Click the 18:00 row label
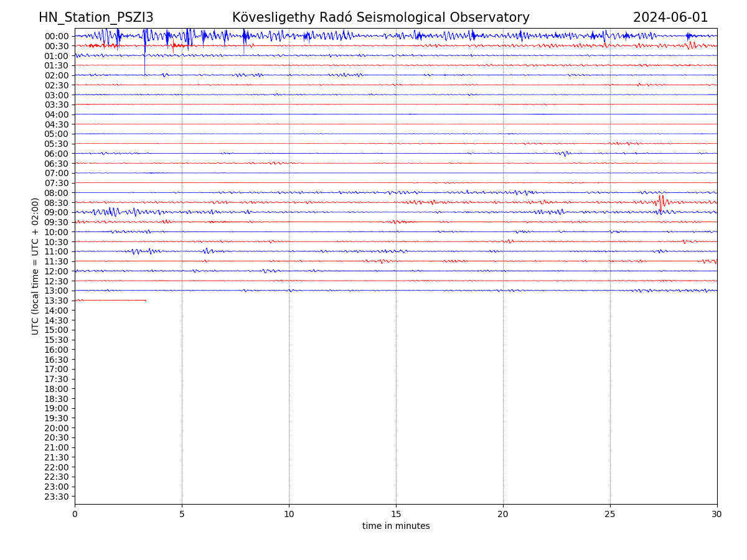The height and width of the screenshot is (560, 747). click(56, 389)
